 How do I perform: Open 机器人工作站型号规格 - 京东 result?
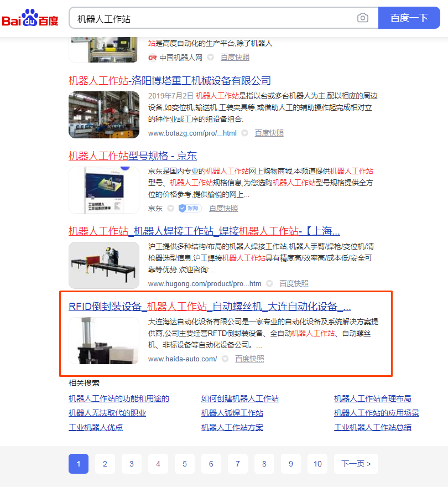[x=133, y=156]
